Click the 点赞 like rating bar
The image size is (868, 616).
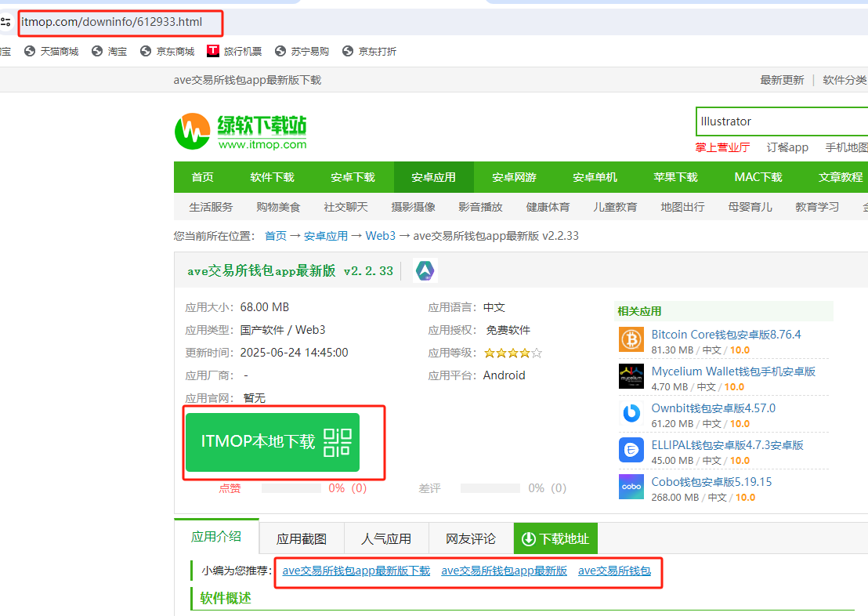pyautogui.click(x=291, y=488)
